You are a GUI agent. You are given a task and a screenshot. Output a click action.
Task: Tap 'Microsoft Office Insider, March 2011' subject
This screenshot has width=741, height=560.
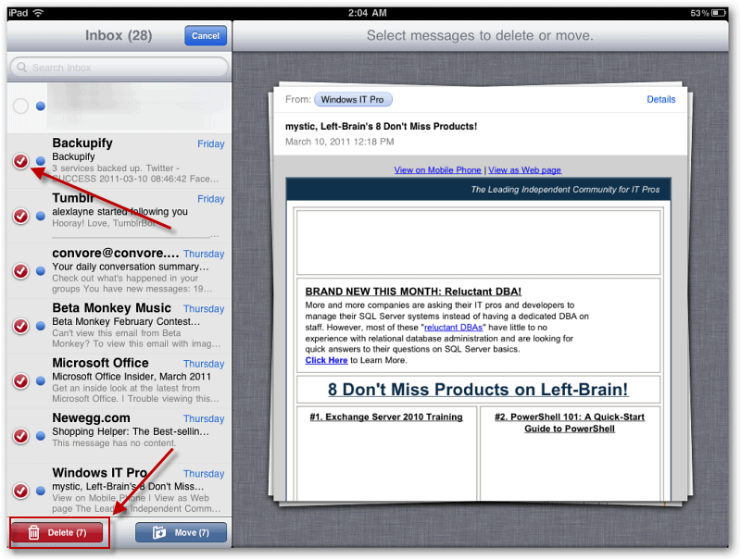coord(132,377)
